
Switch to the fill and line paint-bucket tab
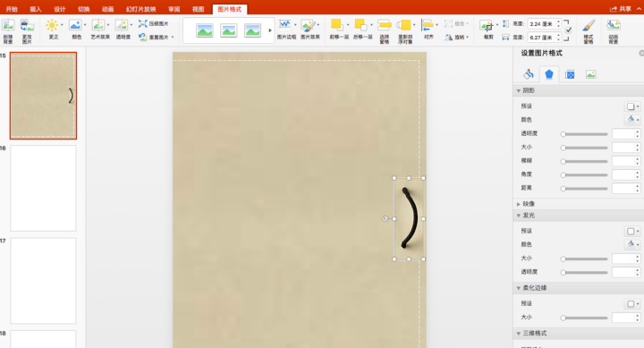(x=529, y=74)
